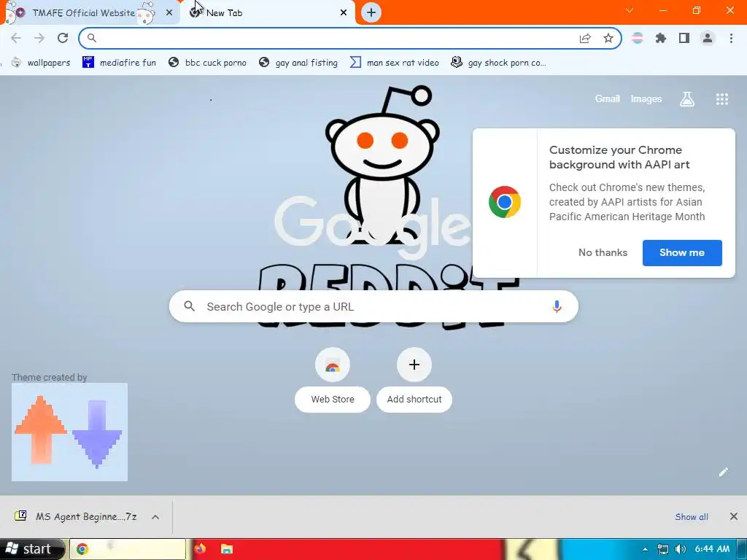Viewport: 747px width, 560px height.
Task: Click Show all downloads
Action: point(692,517)
